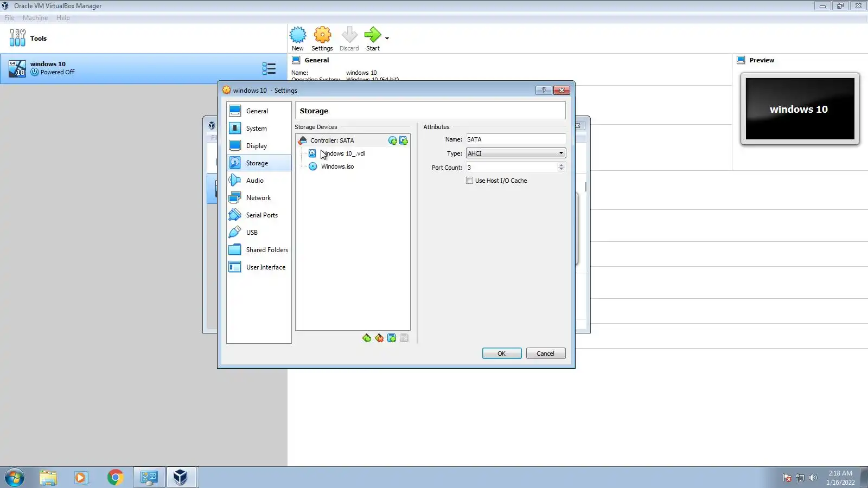Open the Help menu
Image resolution: width=868 pixels, height=488 pixels.
(x=63, y=18)
